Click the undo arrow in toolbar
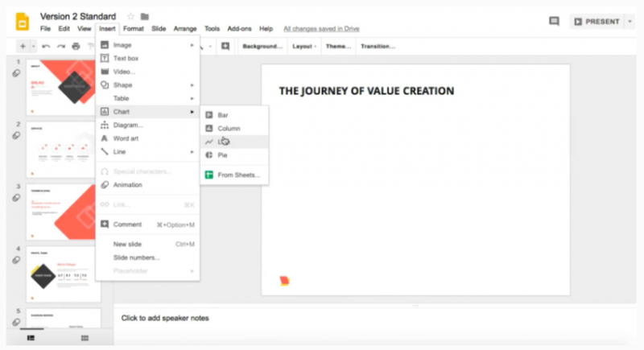Image resolution: width=644 pixels, height=350 pixels. click(47, 47)
